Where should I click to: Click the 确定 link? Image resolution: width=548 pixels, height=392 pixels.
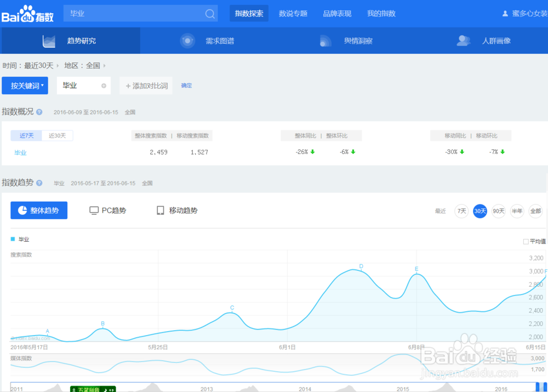186,86
